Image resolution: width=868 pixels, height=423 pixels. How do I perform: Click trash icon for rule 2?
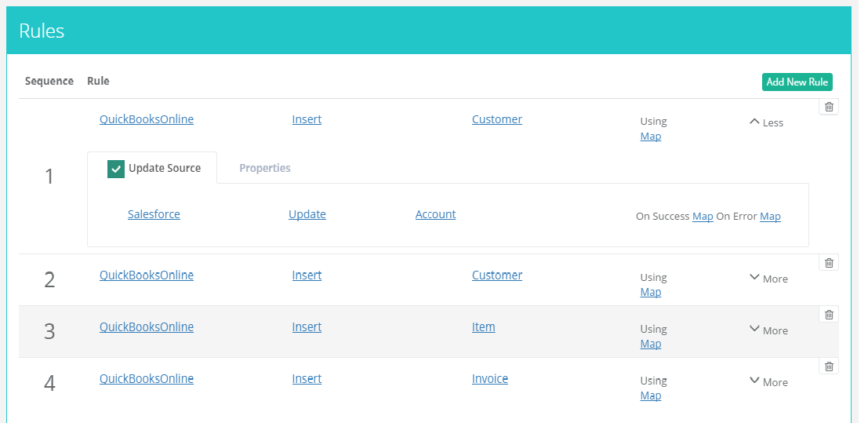(x=829, y=263)
